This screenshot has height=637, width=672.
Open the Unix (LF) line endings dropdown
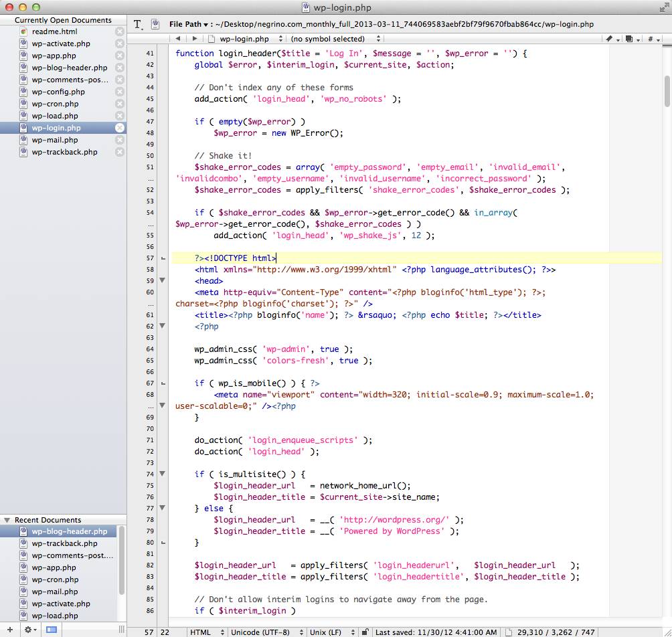coord(330,632)
